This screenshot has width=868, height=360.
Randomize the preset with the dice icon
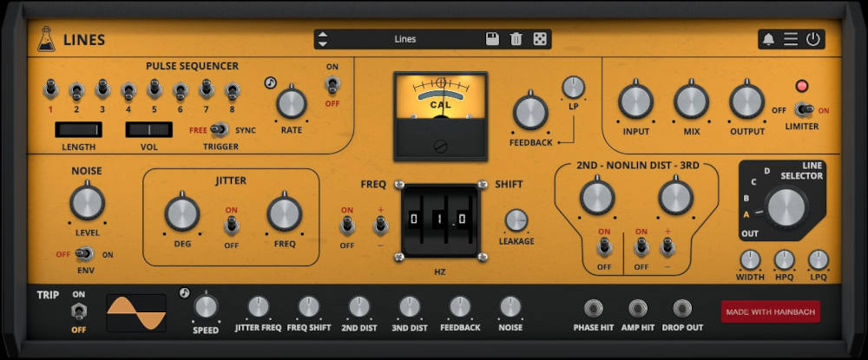click(539, 39)
